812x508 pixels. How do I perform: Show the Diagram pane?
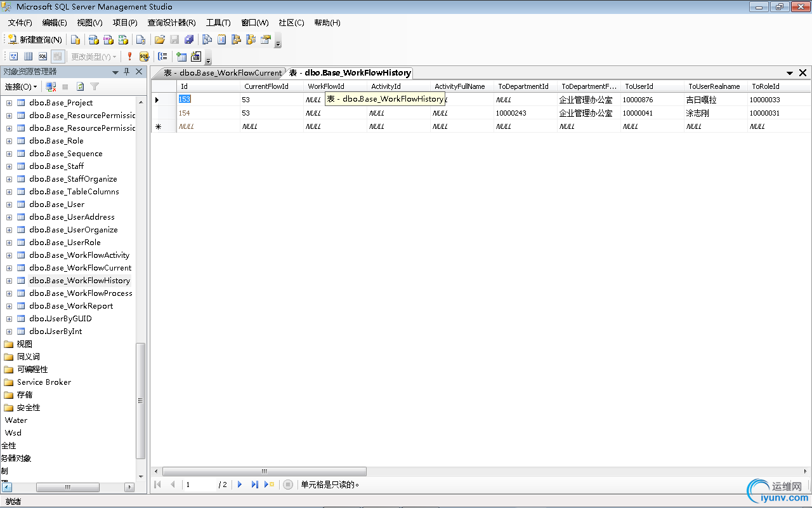pyautogui.click(x=13, y=57)
